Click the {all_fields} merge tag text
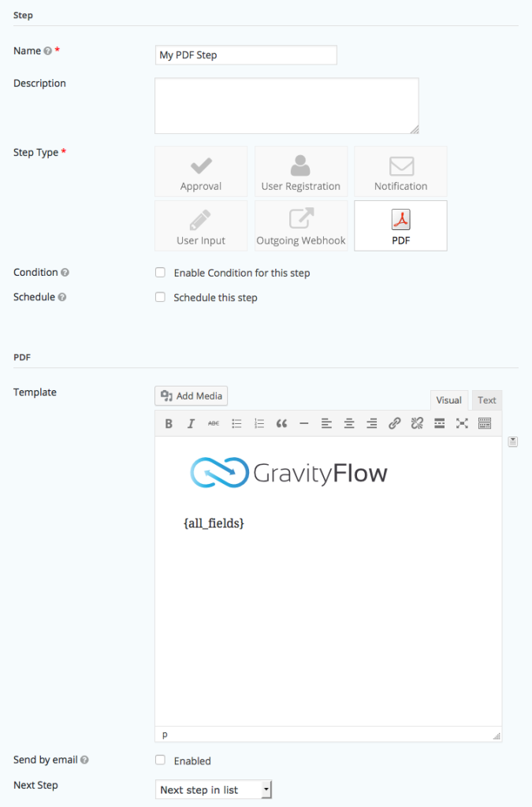532x807 pixels. pos(214,523)
